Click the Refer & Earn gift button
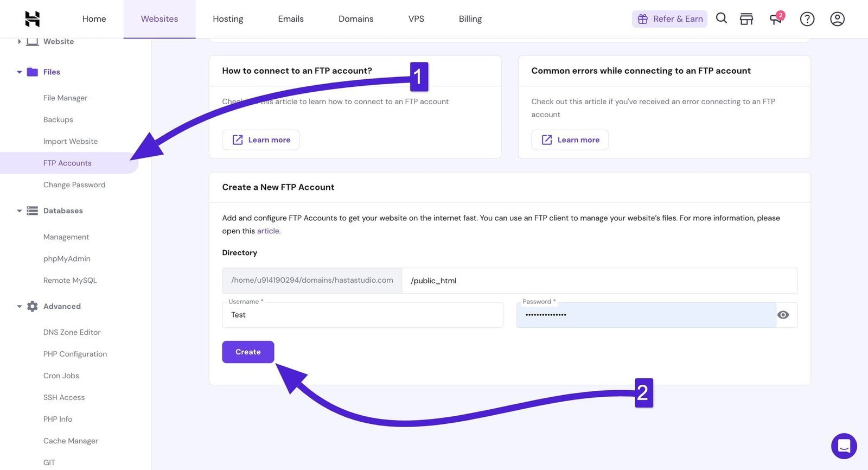 tap(669, 19)
